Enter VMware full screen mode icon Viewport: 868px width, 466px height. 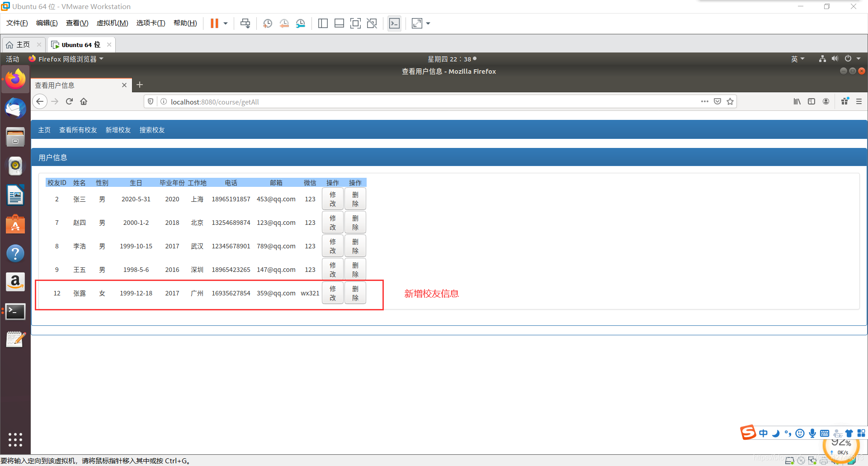point(356,24)
